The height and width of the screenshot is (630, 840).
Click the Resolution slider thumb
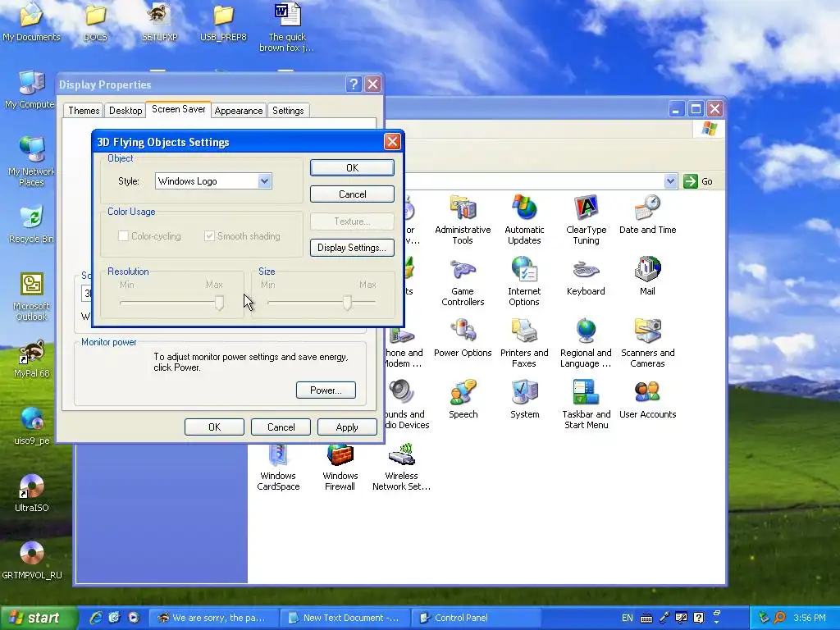219,303
